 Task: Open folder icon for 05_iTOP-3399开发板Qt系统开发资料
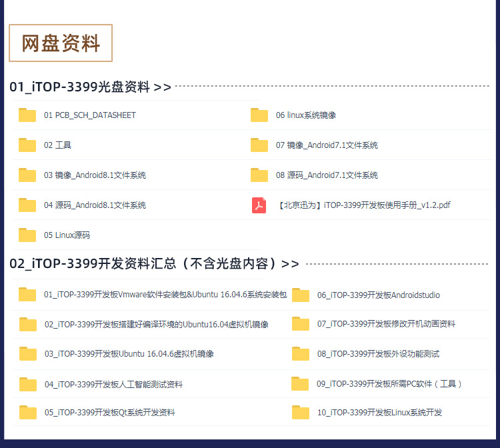(28, 412)
